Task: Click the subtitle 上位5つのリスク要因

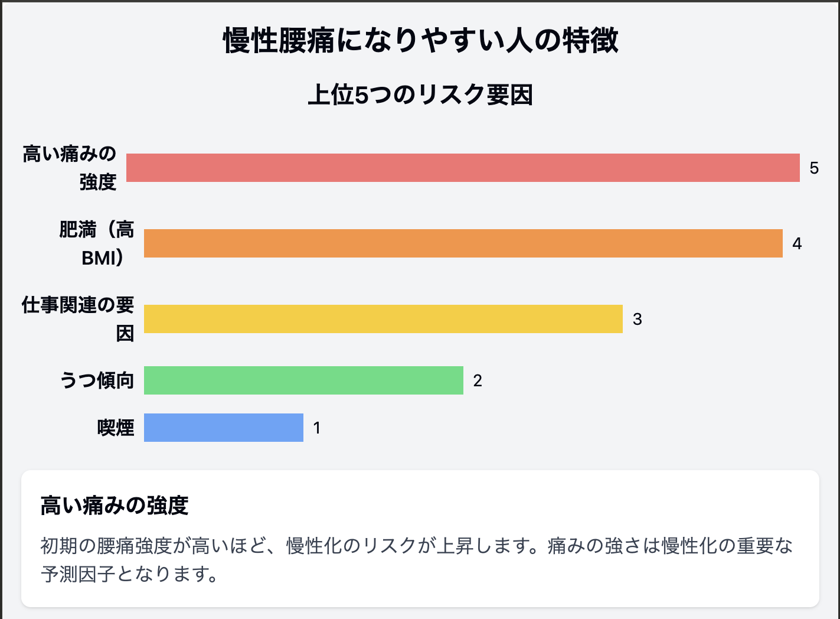Action: pos(420,95)
